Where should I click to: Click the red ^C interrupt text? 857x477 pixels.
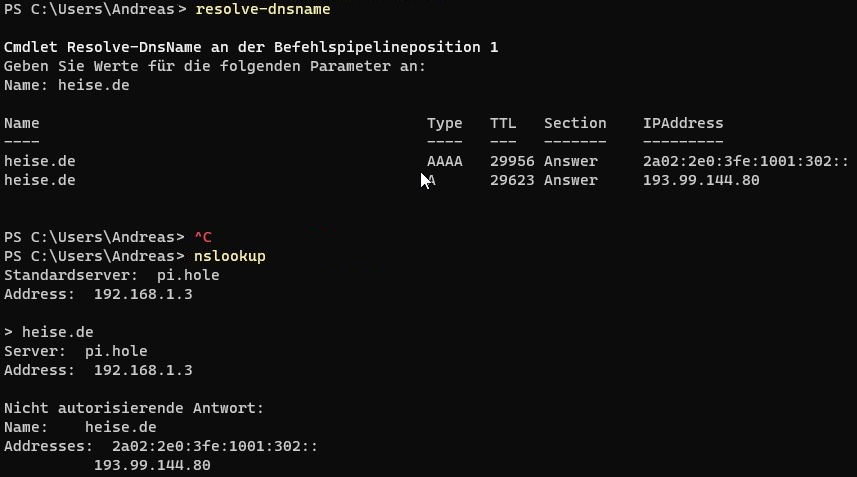203,237
